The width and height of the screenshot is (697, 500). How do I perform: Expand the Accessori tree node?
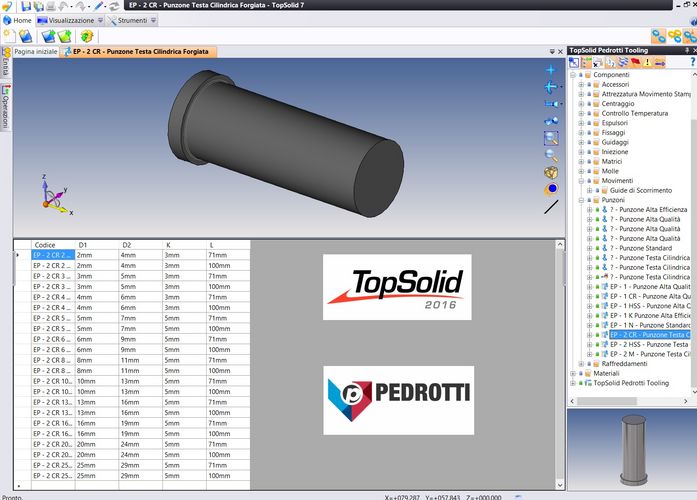click(581, 85)
